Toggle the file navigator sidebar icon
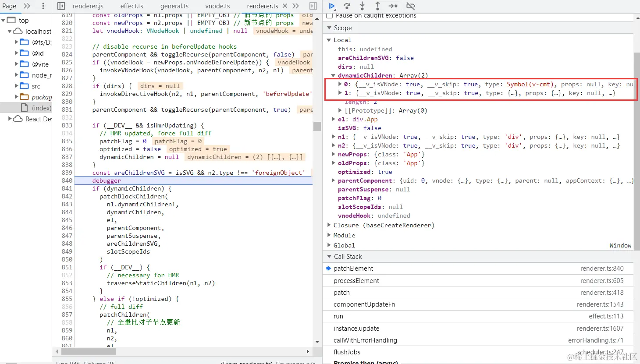The image size is (640, 364). (x=61, y=6)
